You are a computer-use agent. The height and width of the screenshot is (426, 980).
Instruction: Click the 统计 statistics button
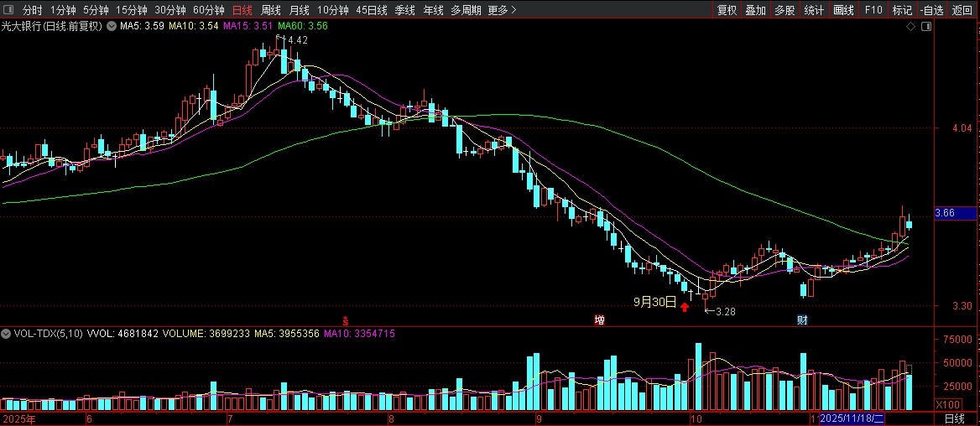(814, 10)
